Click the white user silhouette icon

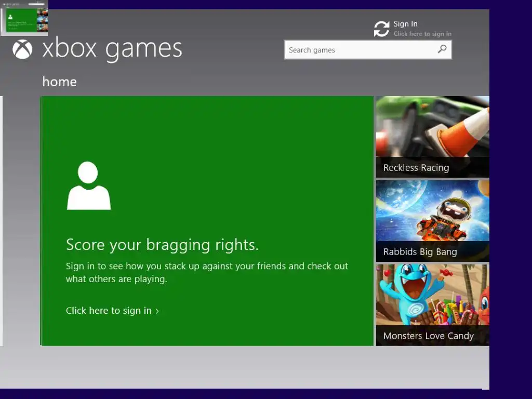tap(88, 185)
